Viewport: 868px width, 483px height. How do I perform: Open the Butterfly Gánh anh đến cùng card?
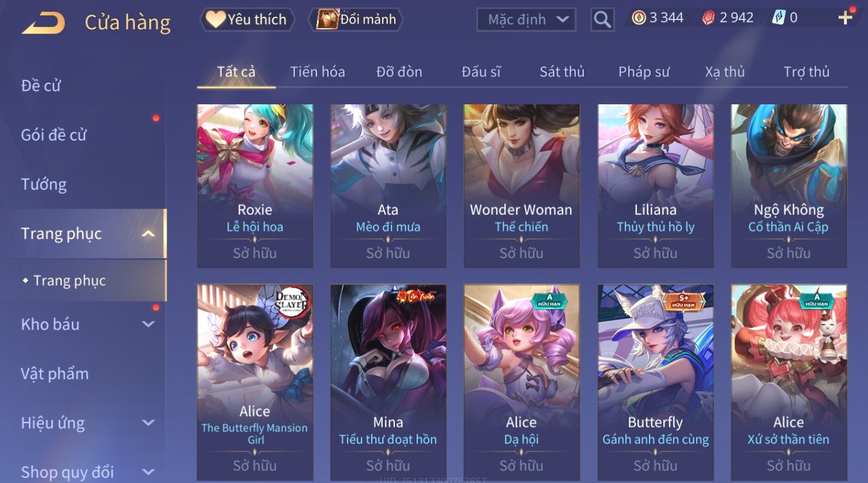click(655, 383)
